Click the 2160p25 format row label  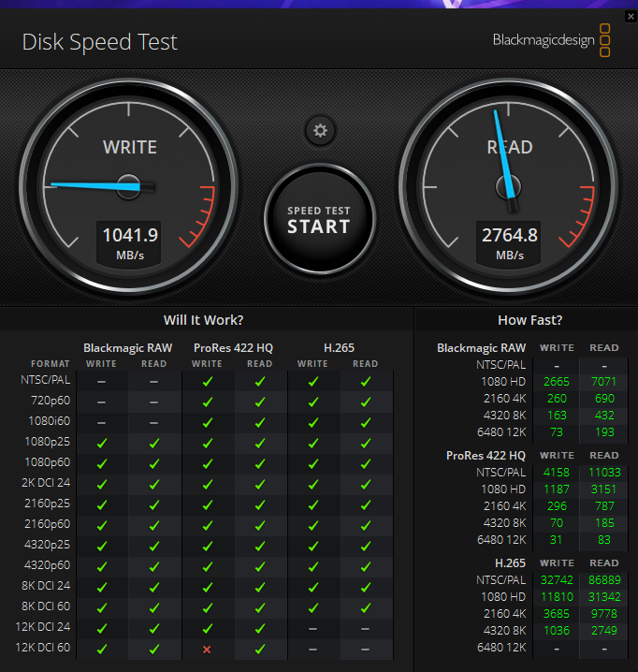(48, 504)
